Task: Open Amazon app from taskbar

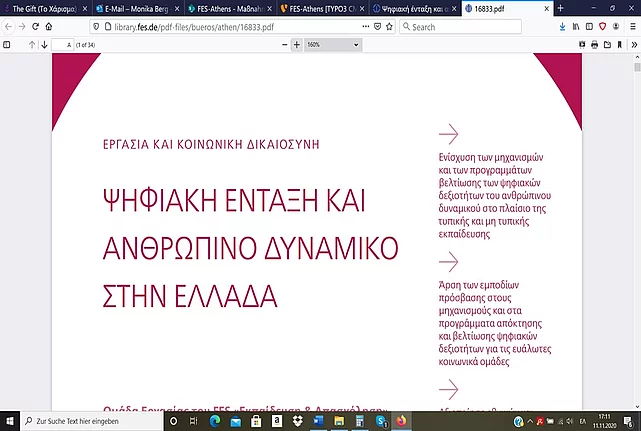Action: [x=277, y=421]
